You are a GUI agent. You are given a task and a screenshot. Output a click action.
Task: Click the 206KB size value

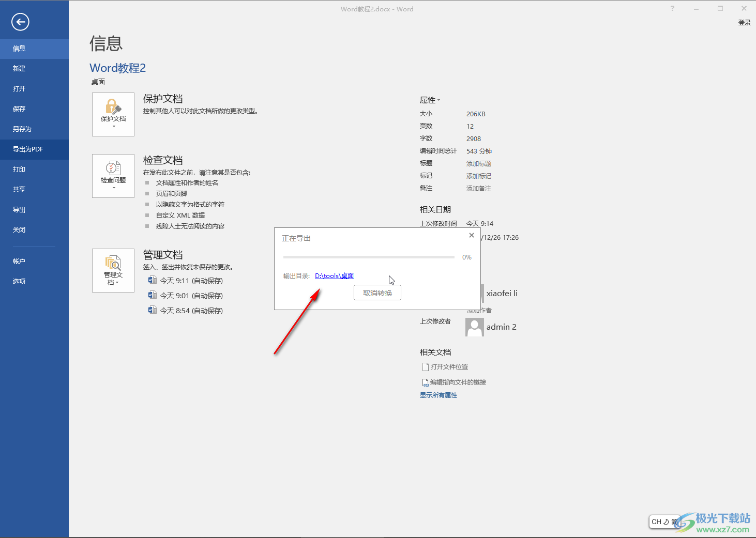coord(476,114)
